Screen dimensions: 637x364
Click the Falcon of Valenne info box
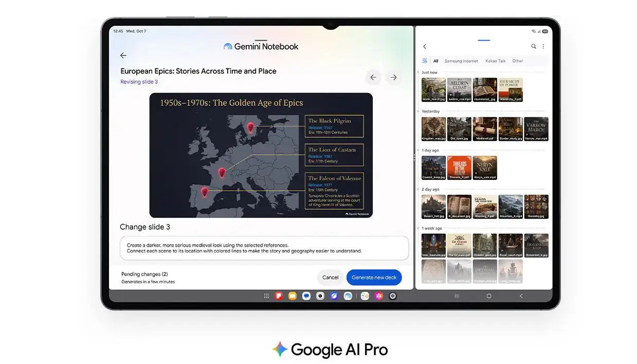(334, 191)
